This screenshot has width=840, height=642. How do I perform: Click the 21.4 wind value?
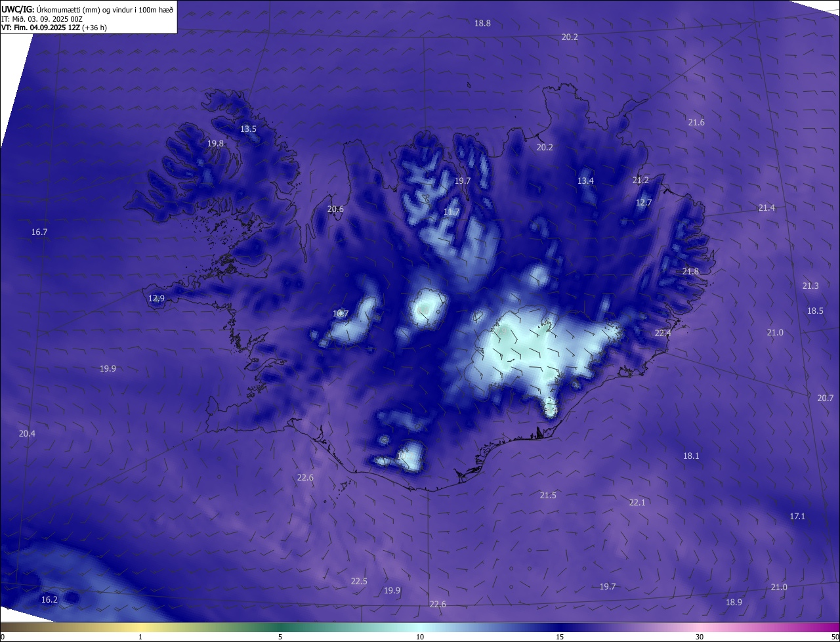(x=766, y=207)
